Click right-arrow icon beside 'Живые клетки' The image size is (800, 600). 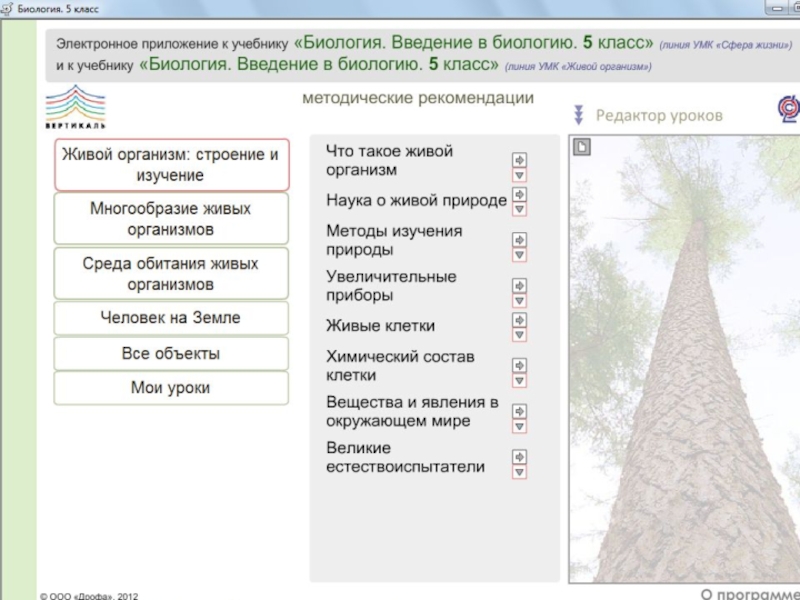coord(519,320)
